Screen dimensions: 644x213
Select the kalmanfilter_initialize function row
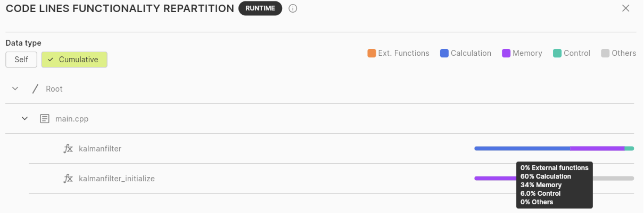coord(331,178)
